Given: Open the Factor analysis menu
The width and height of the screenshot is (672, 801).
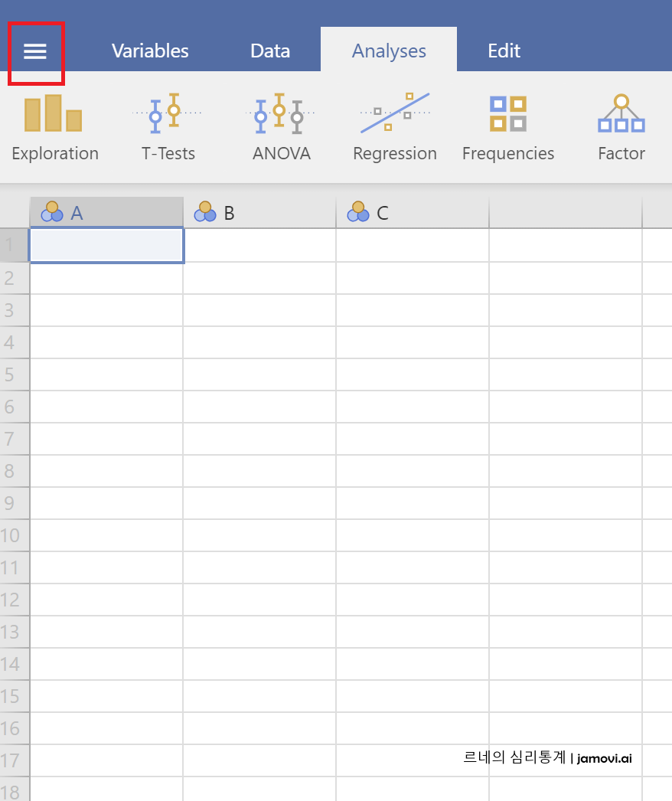Looking at the screenshot, I should tap(621, 128).
